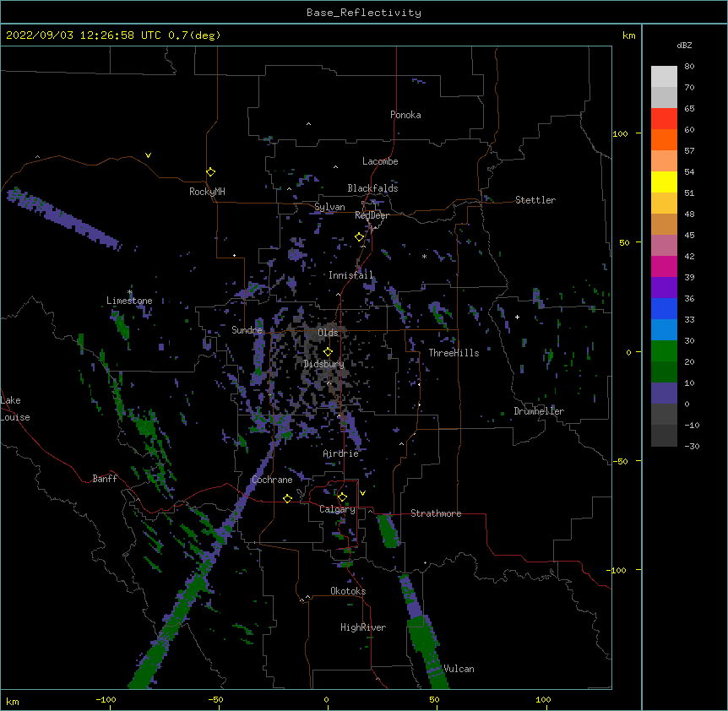Click the 45 value in the dBZ legend
The width and height of the screenshot is (728, 711).
click(x=689, y=236)
